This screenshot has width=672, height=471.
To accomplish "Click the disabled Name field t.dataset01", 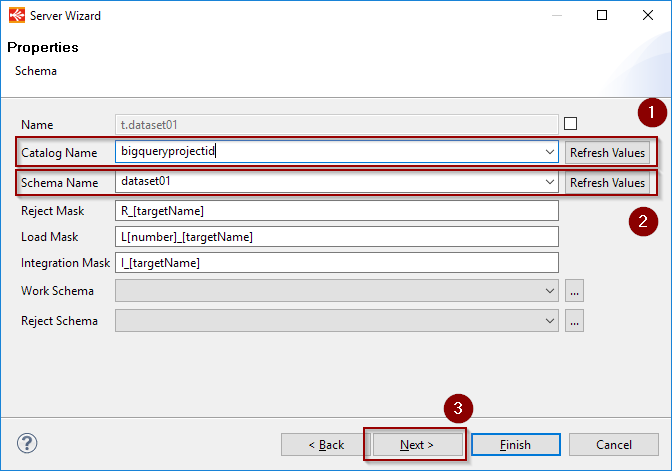I will point(336,124).
